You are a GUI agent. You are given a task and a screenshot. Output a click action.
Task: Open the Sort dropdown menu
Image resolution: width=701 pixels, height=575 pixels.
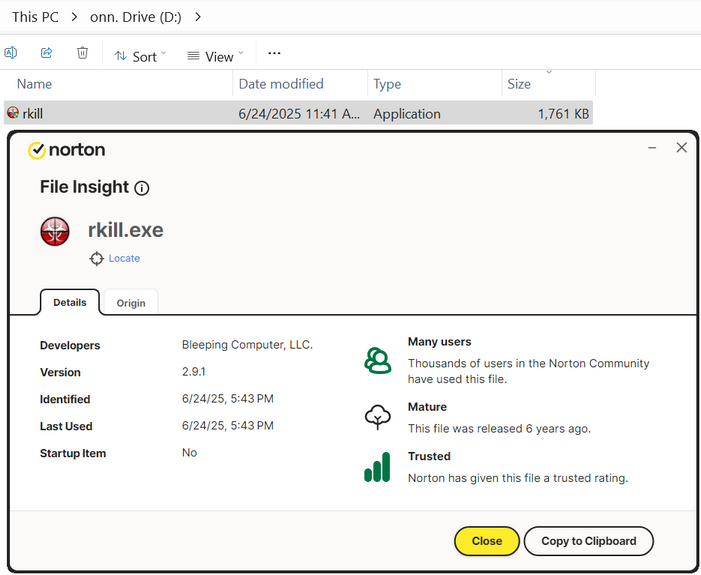(140, 56)
